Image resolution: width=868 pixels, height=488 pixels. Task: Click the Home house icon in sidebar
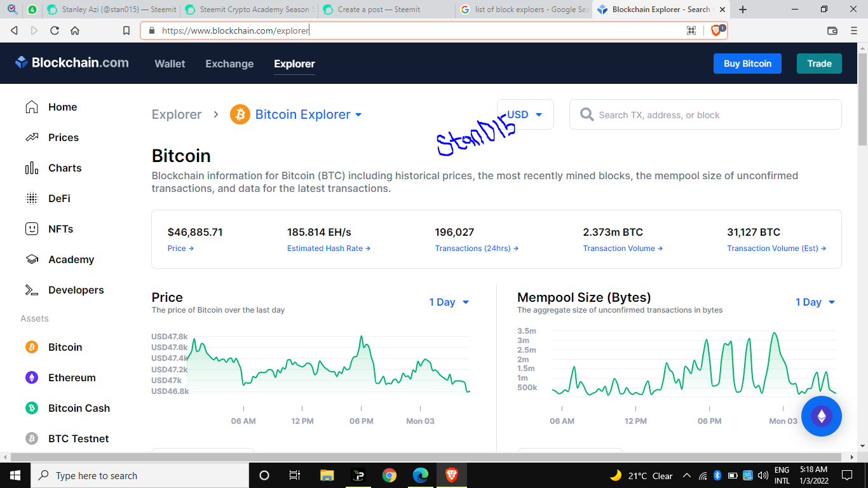[32, 107]
